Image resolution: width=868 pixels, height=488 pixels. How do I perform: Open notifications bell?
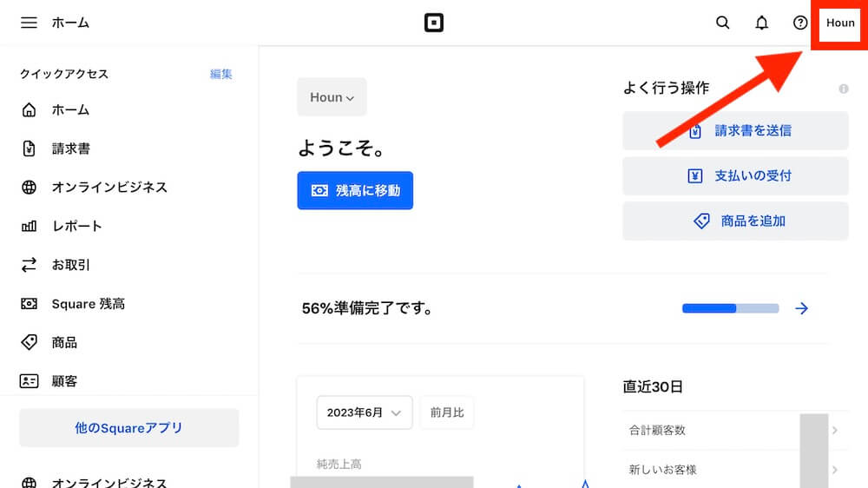[x=762, y=23]
